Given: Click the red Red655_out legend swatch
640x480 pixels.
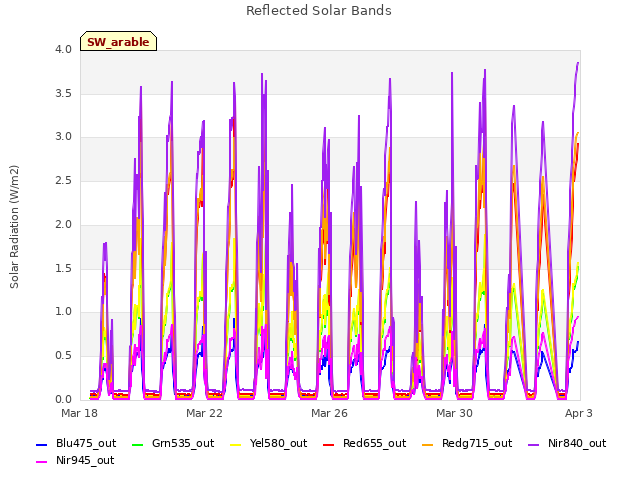Looking at the screenshot, I should click(x=329, y=444).
